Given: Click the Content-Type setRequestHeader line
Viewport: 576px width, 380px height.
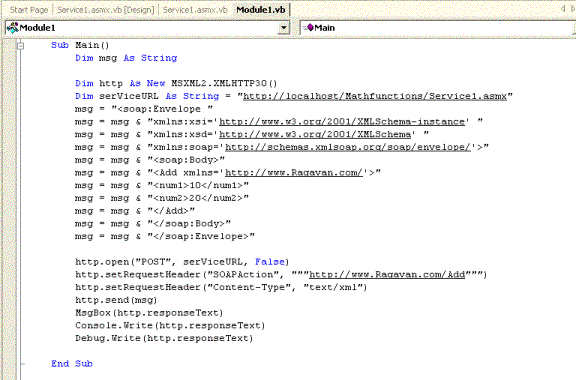Looking at the screenshot, I should point(221,287).
